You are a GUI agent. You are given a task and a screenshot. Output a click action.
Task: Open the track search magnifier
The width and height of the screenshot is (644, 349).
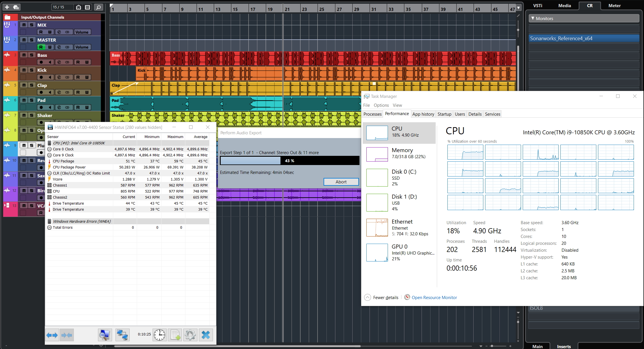coord(98,7)
